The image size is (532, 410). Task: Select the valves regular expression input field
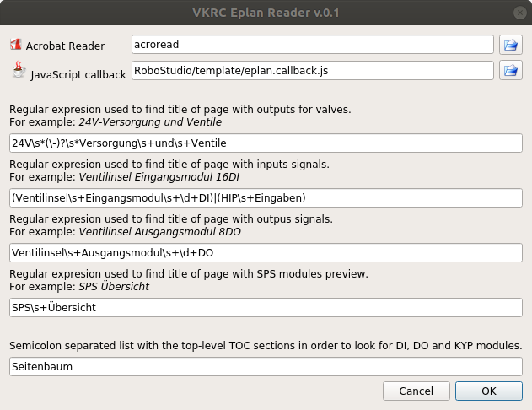pos(266,143)
